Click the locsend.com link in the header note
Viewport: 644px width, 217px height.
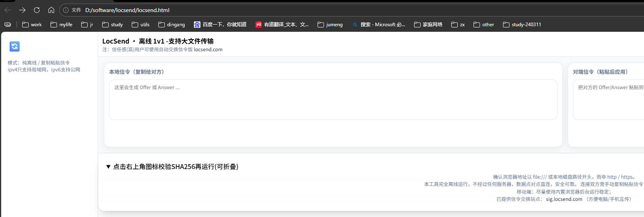pos(208,50)
